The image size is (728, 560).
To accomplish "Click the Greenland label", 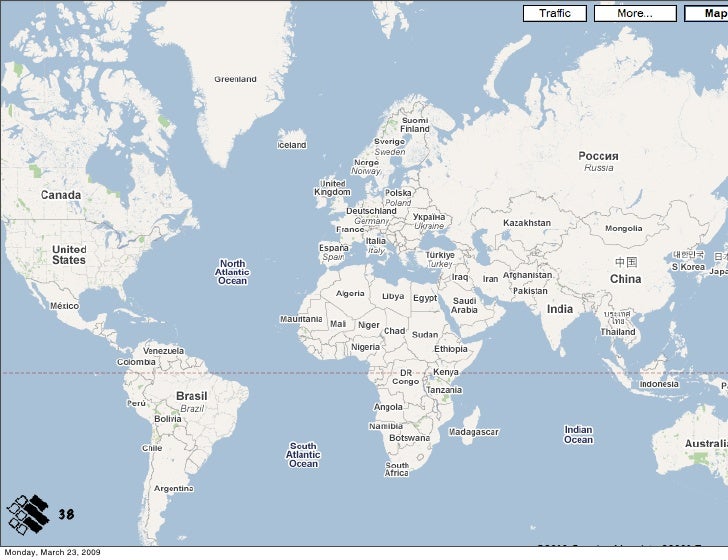I will 235,79.
